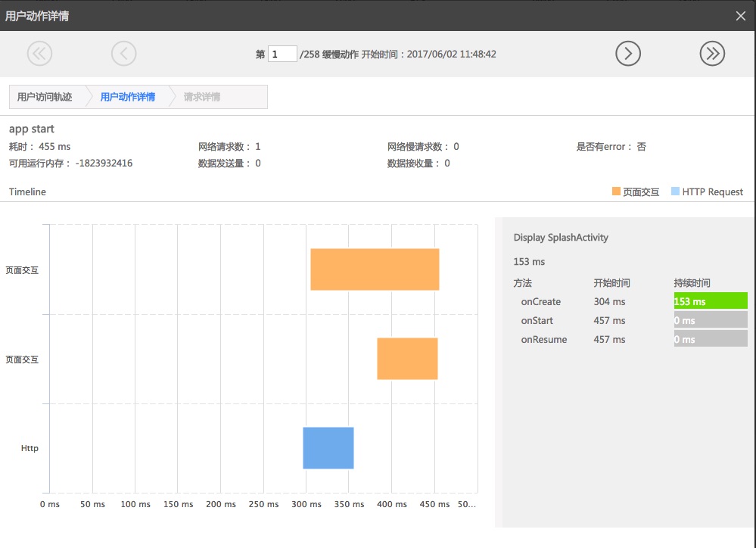Click the onStart method name

(x=537, y=320)
